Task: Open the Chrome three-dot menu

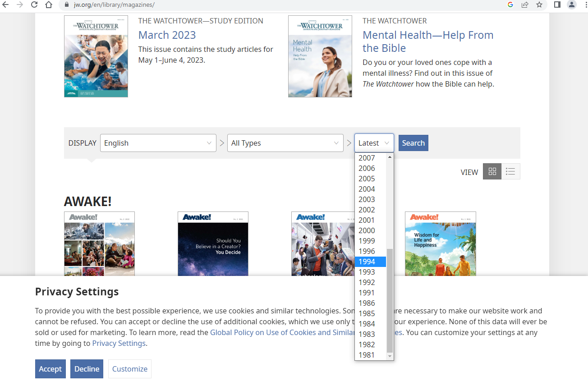Action: coord(585,5)
